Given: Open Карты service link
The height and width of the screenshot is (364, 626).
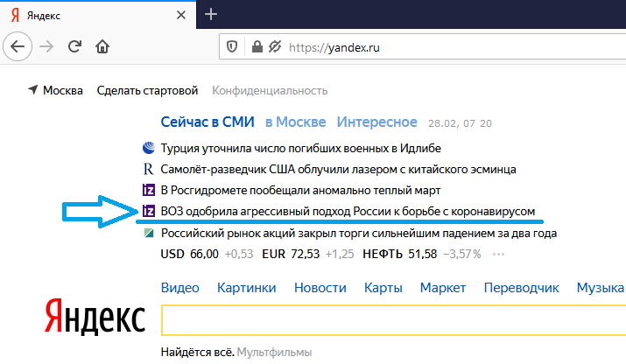Looking at the screenshot, I should pos(383,287).
